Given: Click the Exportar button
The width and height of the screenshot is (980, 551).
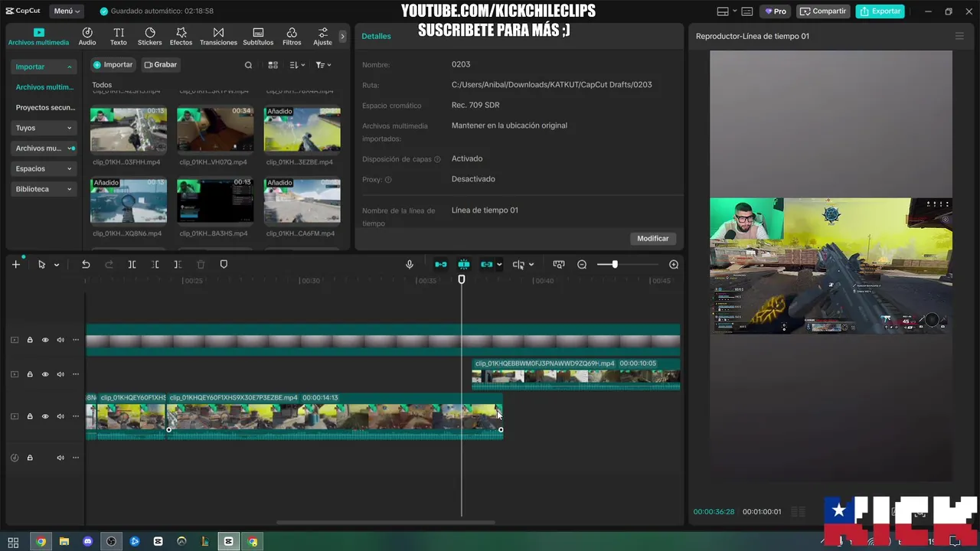Looking at the screenshot, I should pyautogui.click(x=880, y=11).
